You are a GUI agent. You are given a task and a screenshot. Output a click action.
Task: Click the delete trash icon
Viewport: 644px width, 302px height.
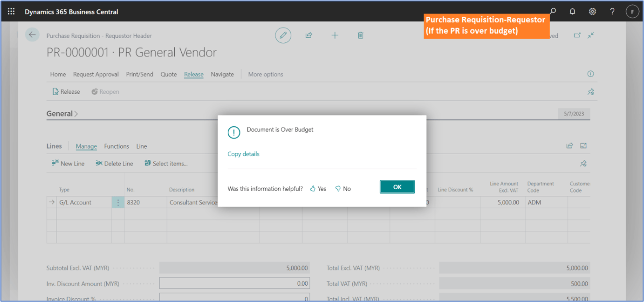361,35
